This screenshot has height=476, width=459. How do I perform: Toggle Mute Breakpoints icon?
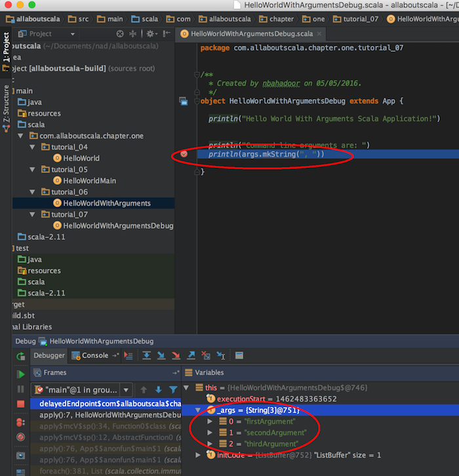(20, 437)
